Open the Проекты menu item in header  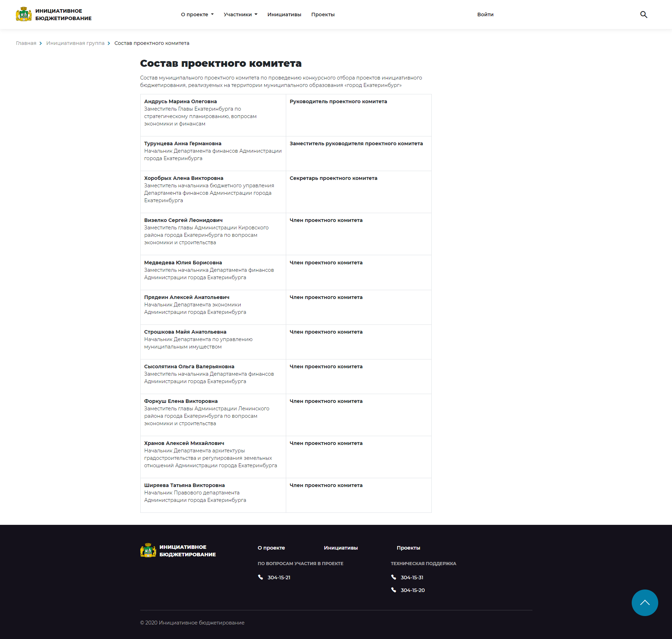(x=323, y=14)
